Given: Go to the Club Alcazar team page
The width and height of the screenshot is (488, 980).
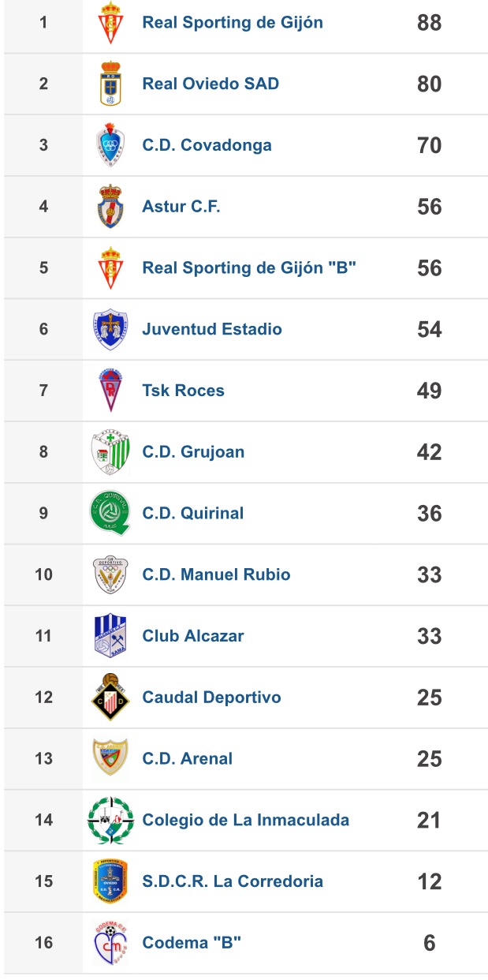Looking at the screenshot, I should [193, 636].
